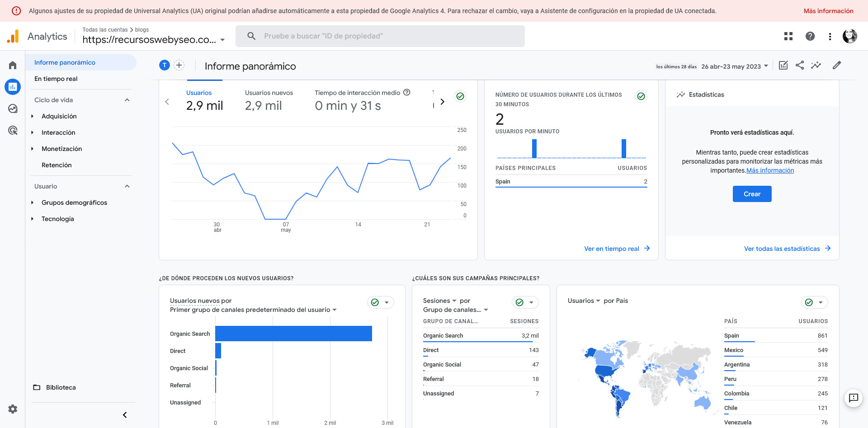Screen dimensions: 868x428
Task: Click data quality check on users chart card
Action: 460,96
